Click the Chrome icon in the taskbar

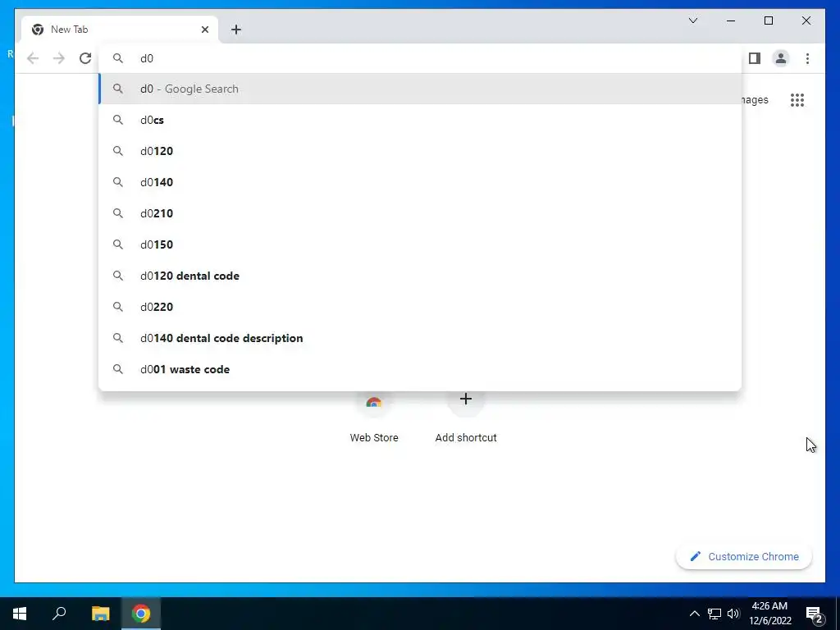141,614
